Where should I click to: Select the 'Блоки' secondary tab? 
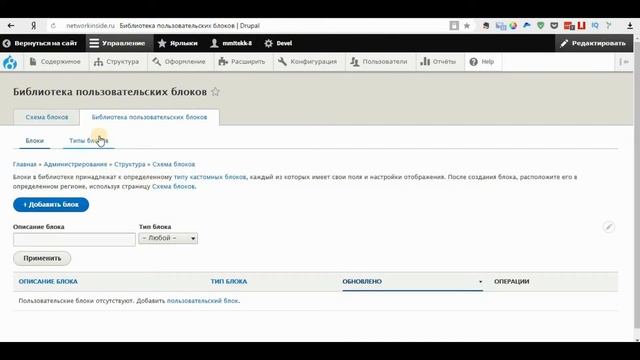coord(35,141)
